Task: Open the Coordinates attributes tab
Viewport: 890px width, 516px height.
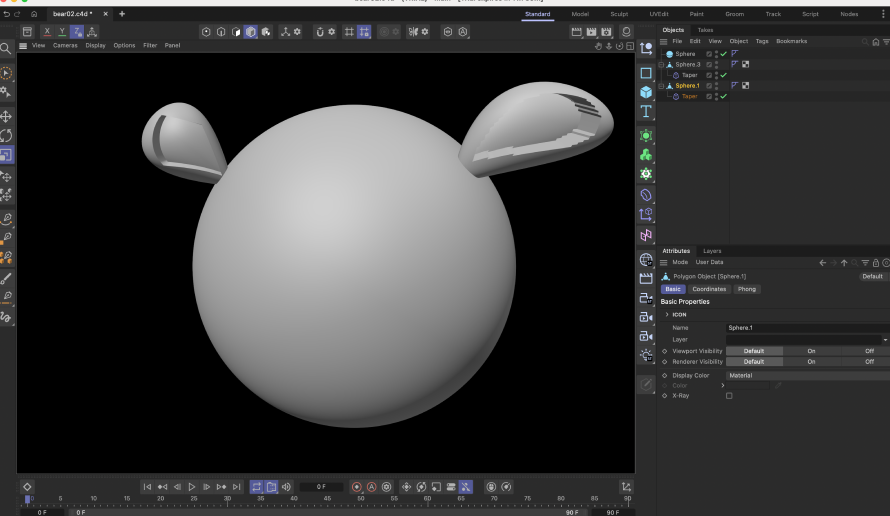Action: pyautogui.click(x=709, y=289)
